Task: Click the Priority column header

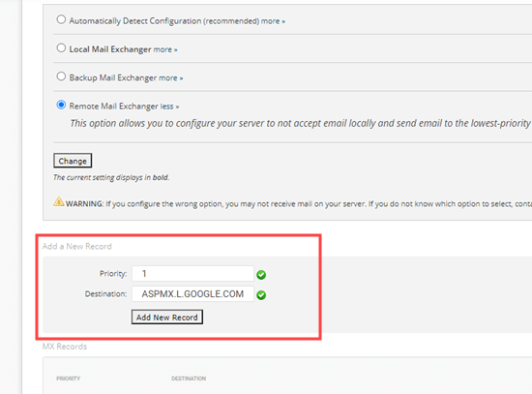Action: [69, 379]
